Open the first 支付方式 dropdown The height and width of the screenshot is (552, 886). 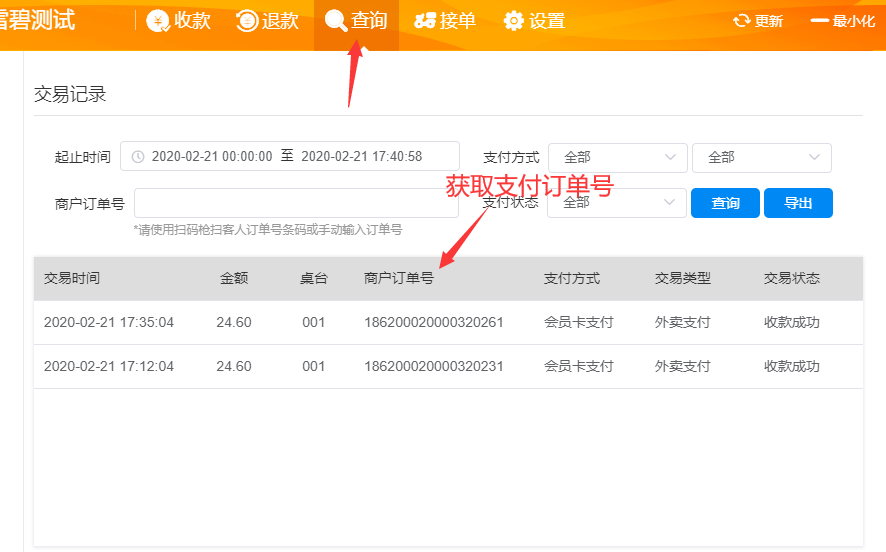point(617,157)
